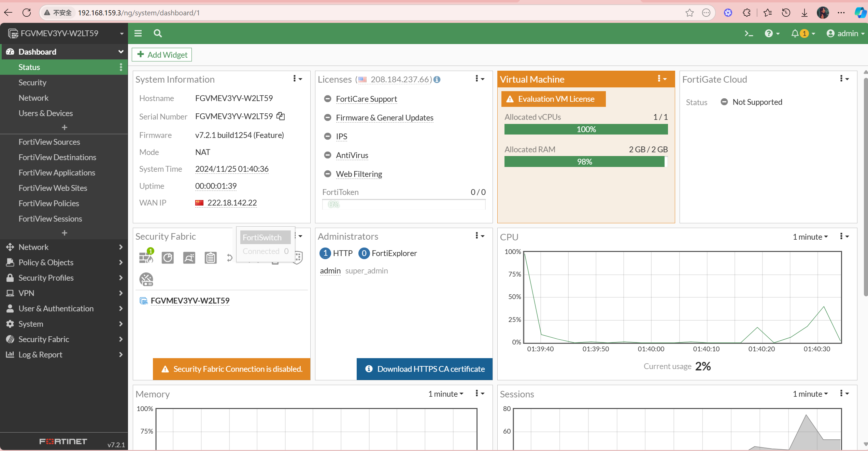Open the Security dashboard page

32,82
